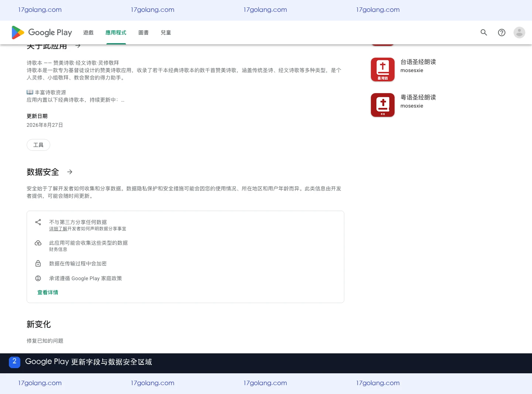The height and width of the screenshot is (394, 532).
Task: Open the search magnifier icon
Action: tap(484, 33)
